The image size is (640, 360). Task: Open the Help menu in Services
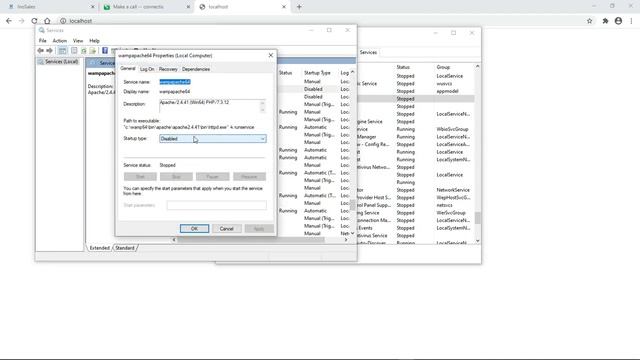pyautogui.click(x=94, y=41)
